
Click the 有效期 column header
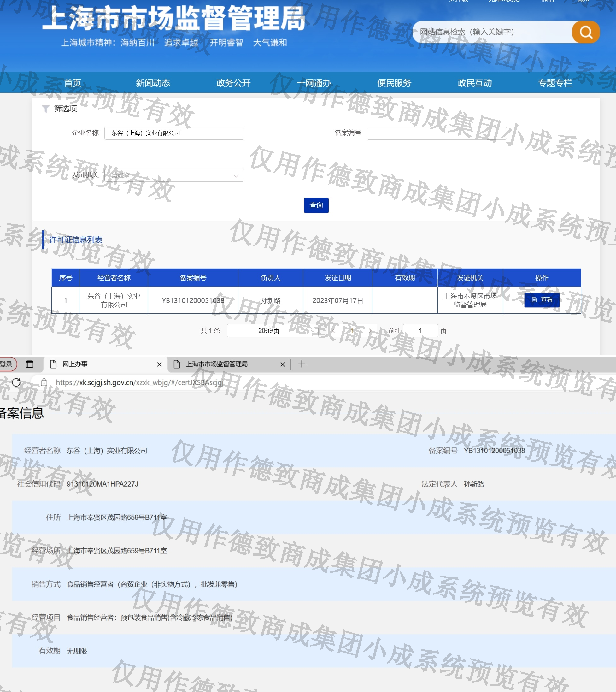[x=405, y=278]
